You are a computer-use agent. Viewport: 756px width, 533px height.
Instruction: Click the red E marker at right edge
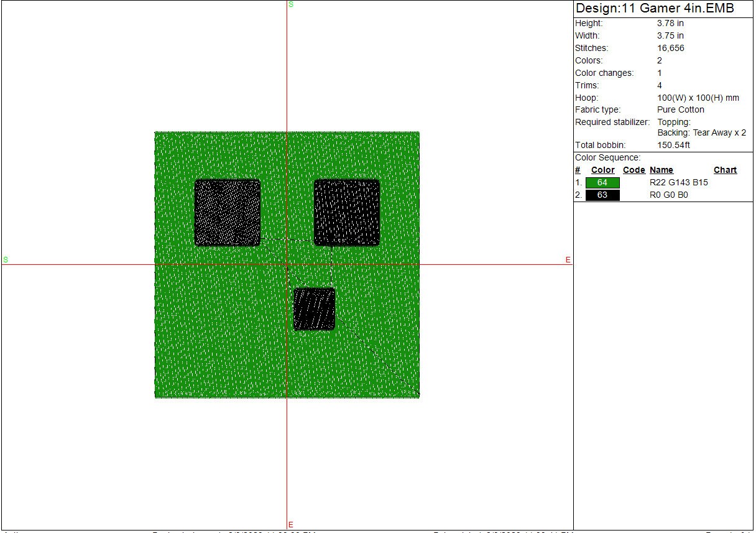(568, 260)
